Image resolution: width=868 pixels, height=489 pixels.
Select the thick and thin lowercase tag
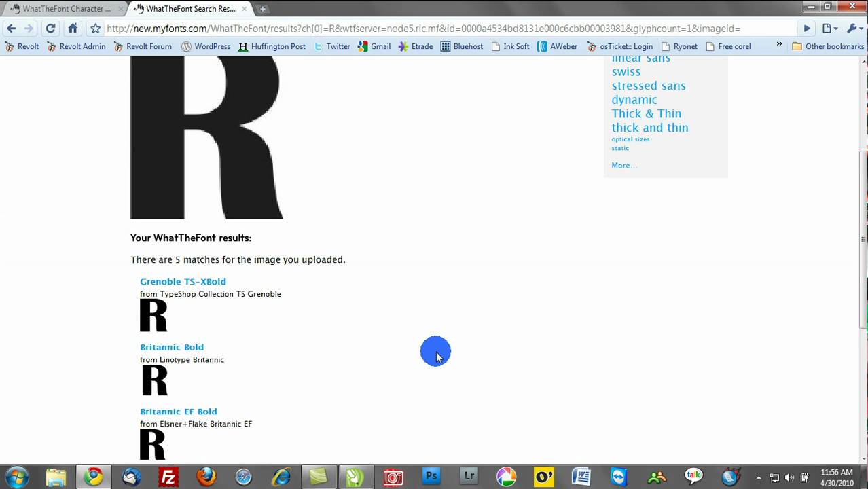tap(650, 128)
